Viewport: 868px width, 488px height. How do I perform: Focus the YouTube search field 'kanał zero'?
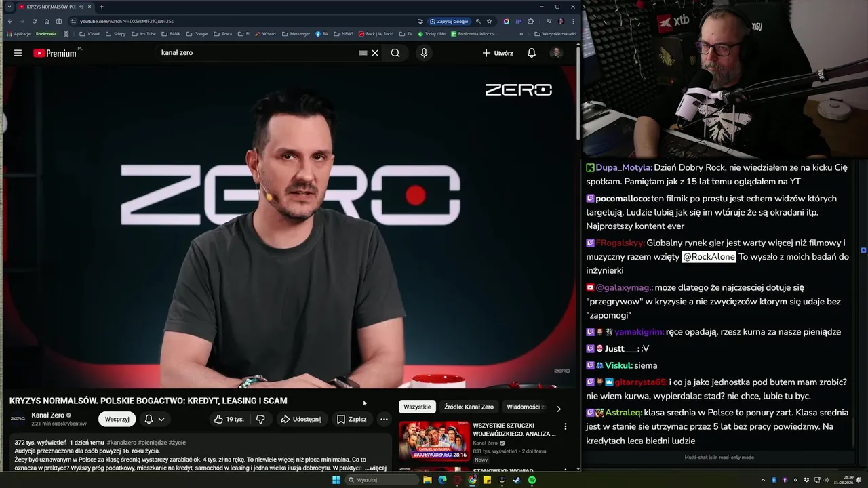[258, 53]
